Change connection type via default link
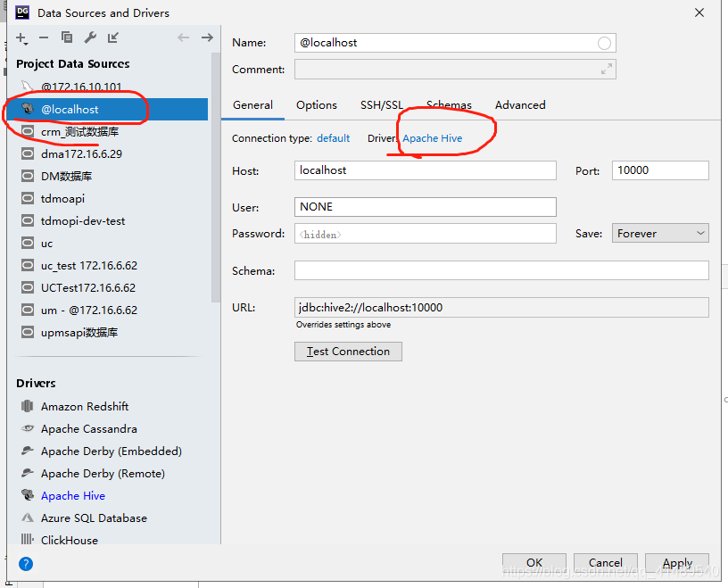Image resolution: width=728 pixels, height=588 pixels. click(334, 138)
